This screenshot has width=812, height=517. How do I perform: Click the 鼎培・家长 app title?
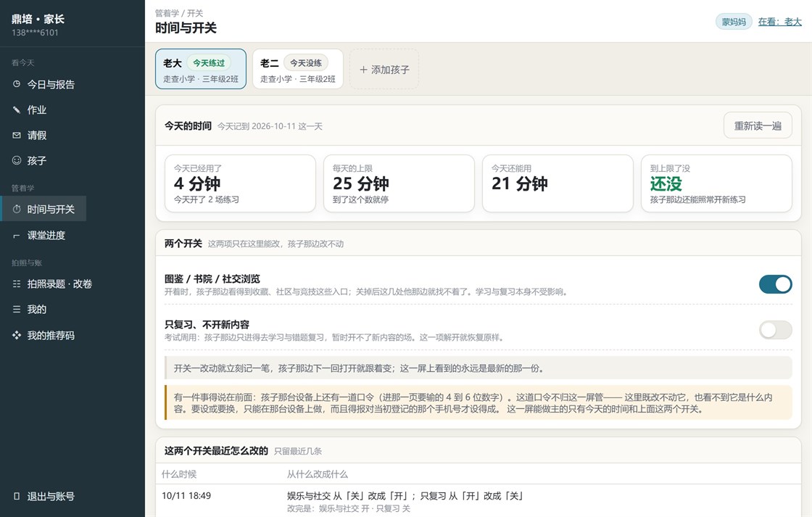[x=38, y=19]
